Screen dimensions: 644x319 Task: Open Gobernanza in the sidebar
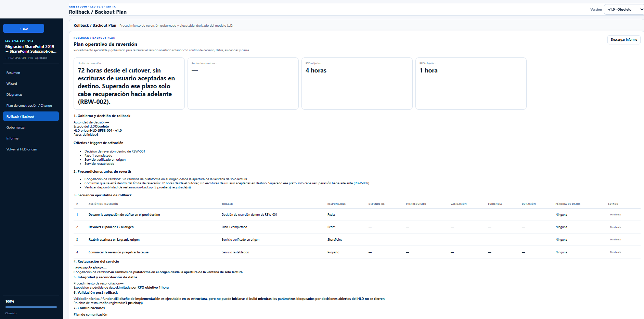point(31,128)
